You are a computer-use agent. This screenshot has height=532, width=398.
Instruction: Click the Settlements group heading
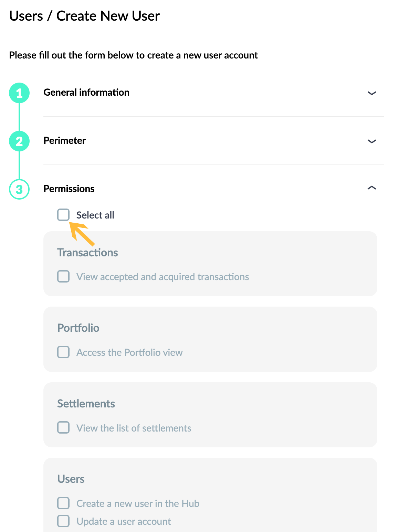click(x=86, y=404)
